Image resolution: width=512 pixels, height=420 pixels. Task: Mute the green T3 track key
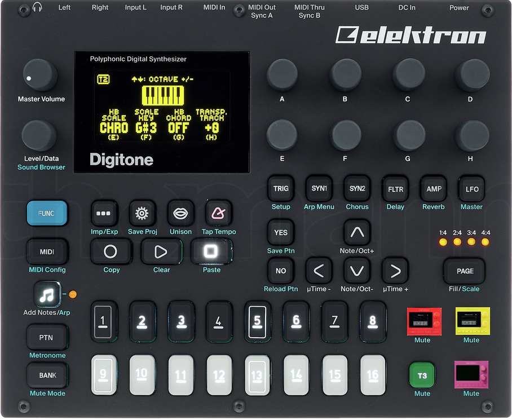(x=422, y=375)
